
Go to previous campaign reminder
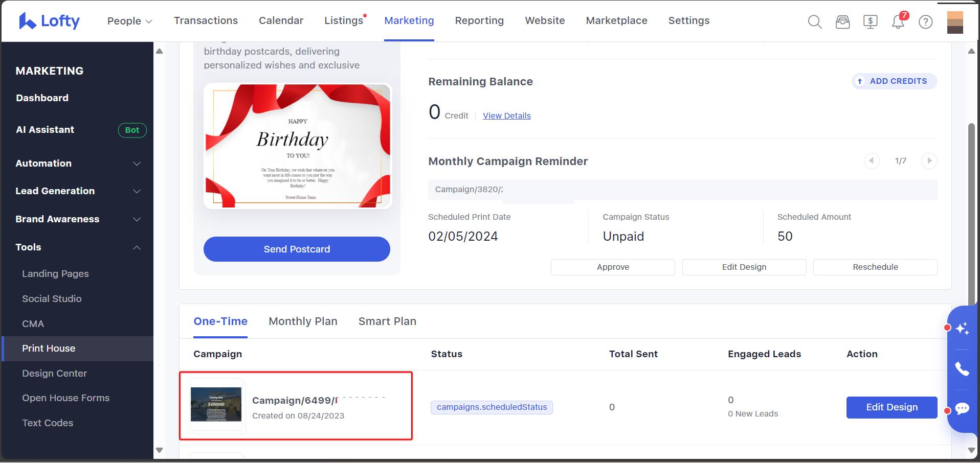point(872,161)
